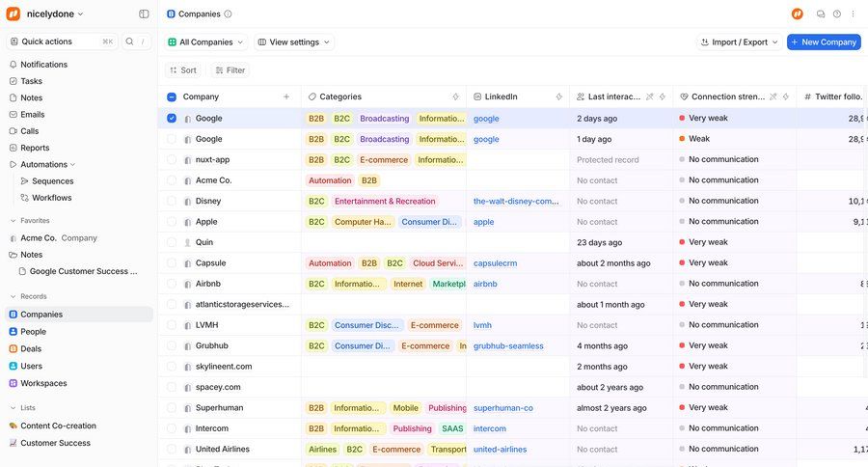
Task: Open the superhuman-co LinkedIn link
Action: click(502, 408)
